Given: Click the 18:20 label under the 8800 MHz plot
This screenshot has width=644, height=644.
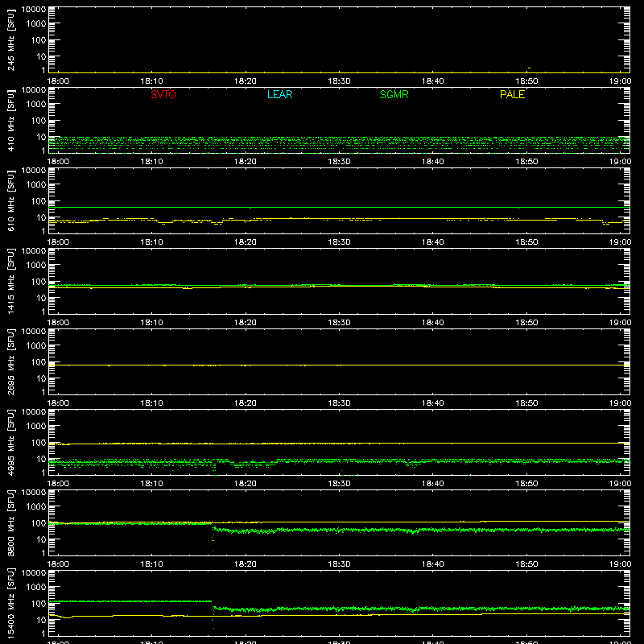Looking at the screenshot, I should pyautogui.click(x=246, y=564).
